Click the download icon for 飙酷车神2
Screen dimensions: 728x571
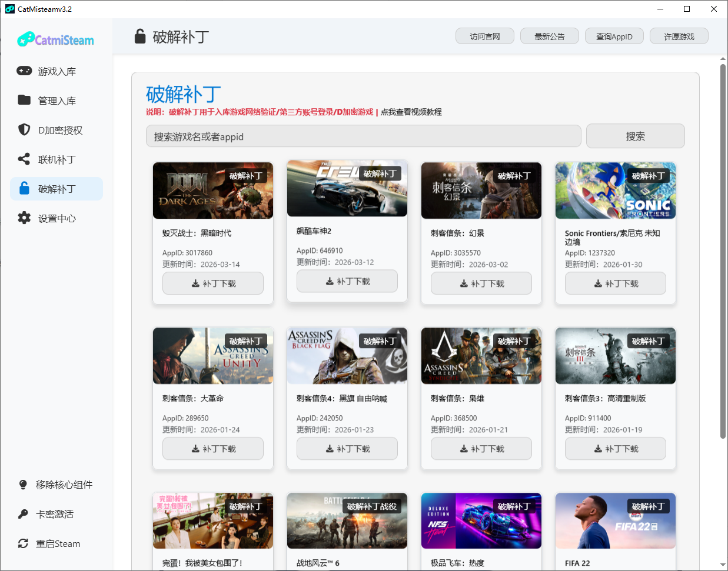pos(330,281)
